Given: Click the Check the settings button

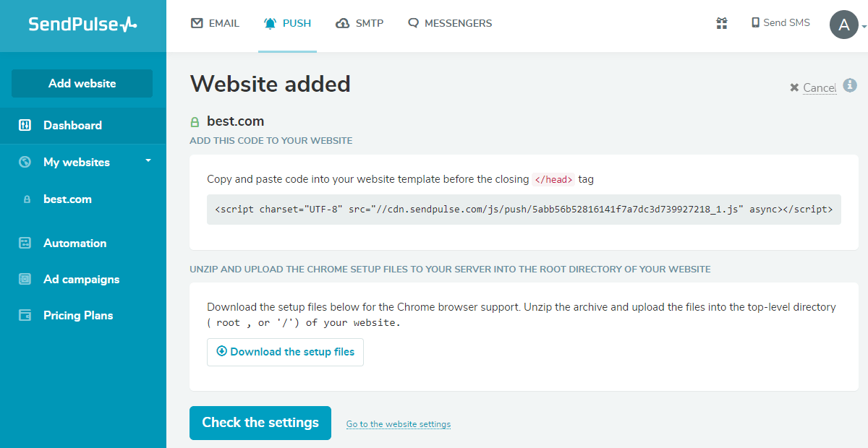Looking at the screenshot, I should pyautogui.click(x=260, y=423).
